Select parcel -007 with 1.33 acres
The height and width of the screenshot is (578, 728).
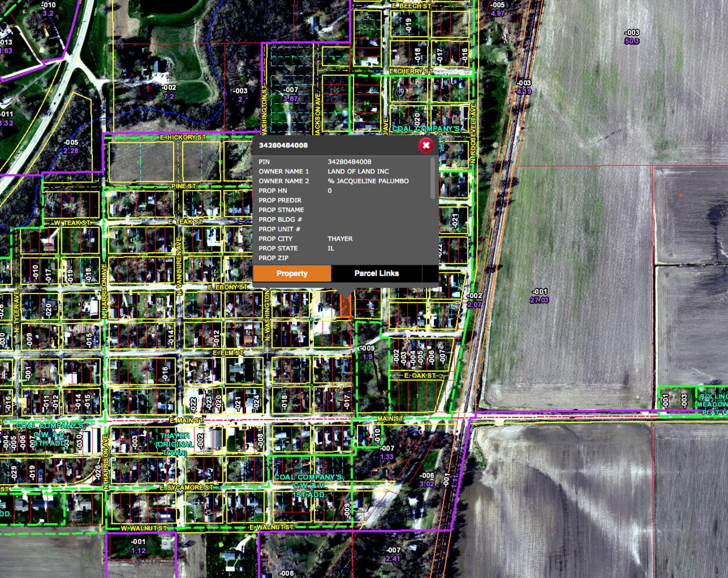387,453
